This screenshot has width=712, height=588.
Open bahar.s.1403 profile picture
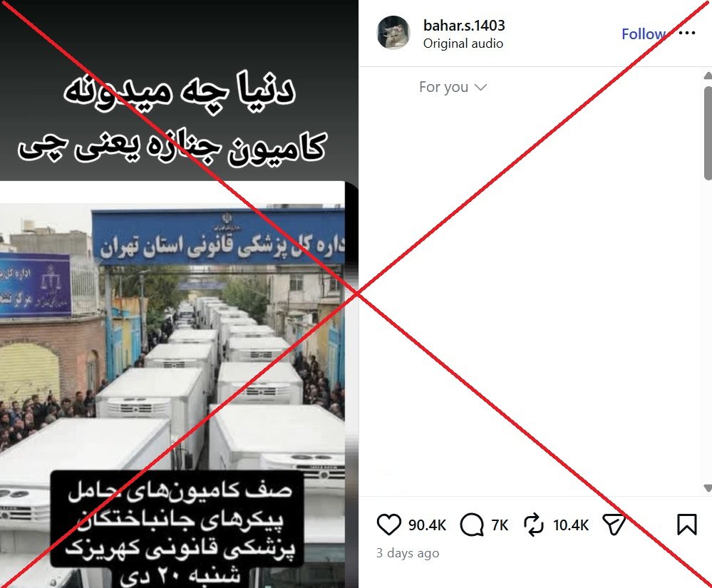coord(393,33)
